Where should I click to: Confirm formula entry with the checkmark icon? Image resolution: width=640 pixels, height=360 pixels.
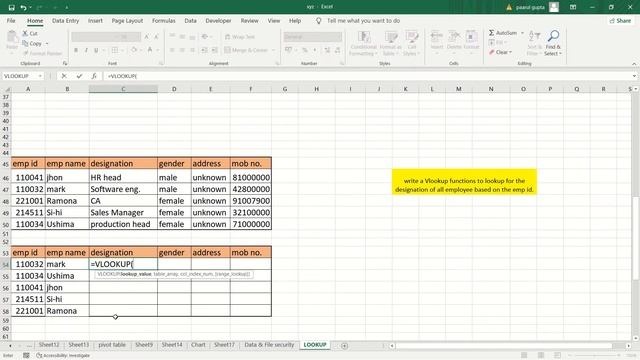tap(79, 76)
